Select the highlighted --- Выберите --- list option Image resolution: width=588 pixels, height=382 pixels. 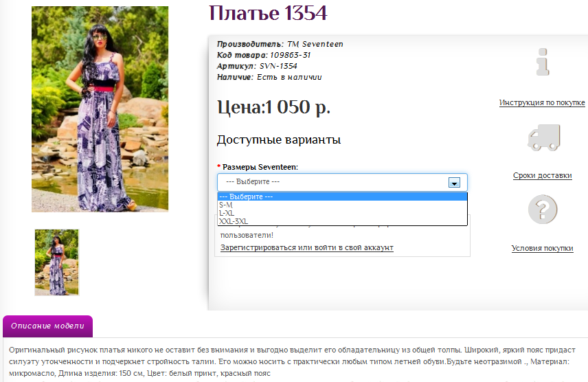pyautogui.click(x=342, y=196)
